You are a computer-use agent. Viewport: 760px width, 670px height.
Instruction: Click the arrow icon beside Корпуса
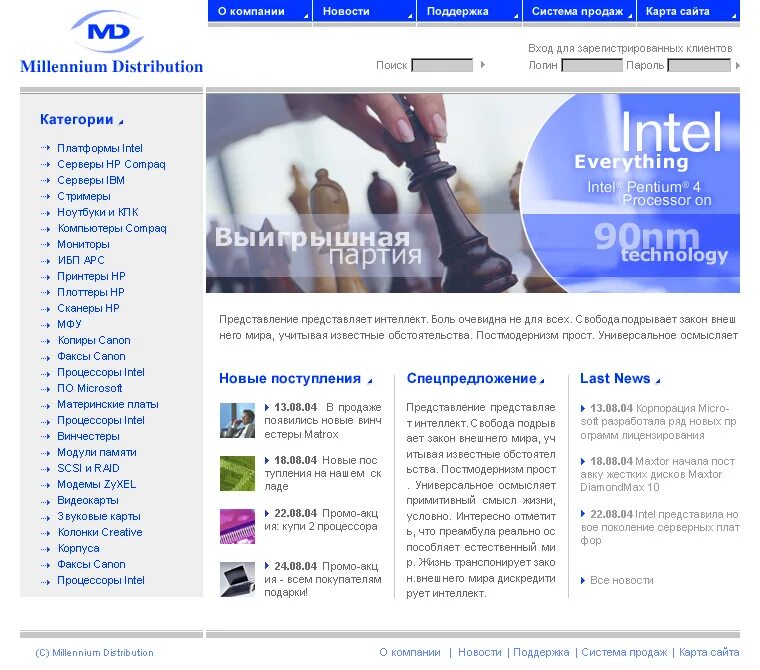(x=46, y=549)
